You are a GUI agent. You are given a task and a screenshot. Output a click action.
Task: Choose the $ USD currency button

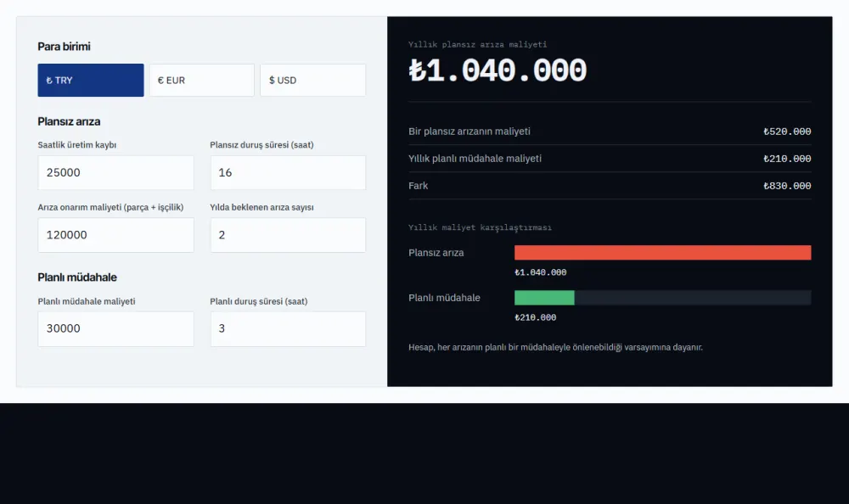[x=313, y=80]
